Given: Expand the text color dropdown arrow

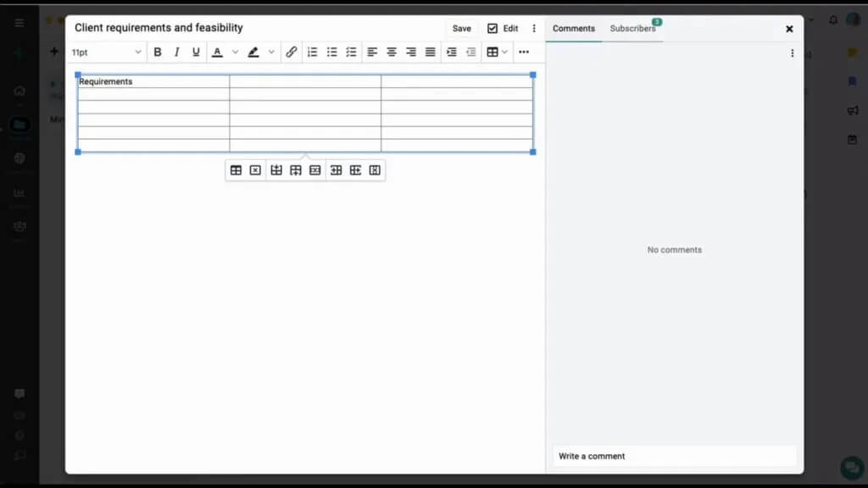Looking at the screenshot, I should point(236,53).
